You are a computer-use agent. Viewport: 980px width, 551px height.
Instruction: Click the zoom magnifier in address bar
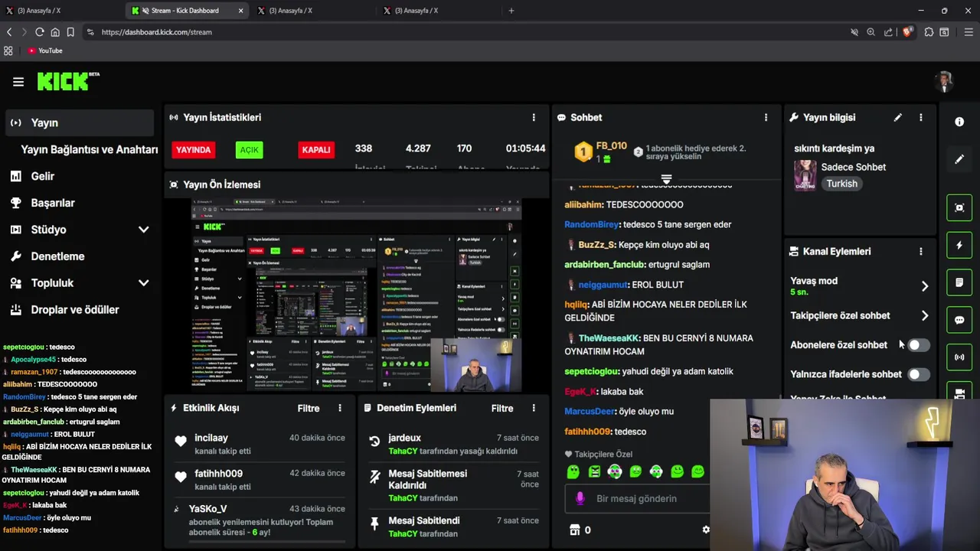[871, 32]
